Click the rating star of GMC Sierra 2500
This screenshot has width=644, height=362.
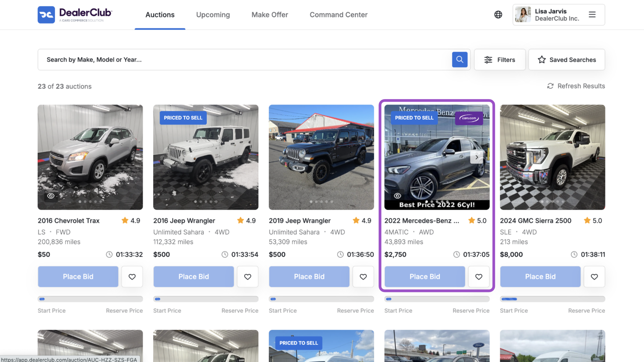tap(587, 220)
